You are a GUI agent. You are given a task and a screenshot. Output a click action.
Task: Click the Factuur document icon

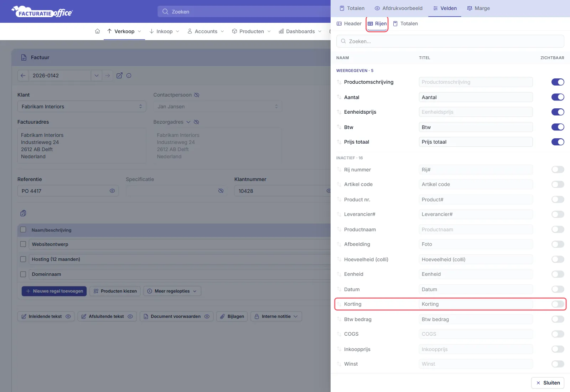coord(24,57)
